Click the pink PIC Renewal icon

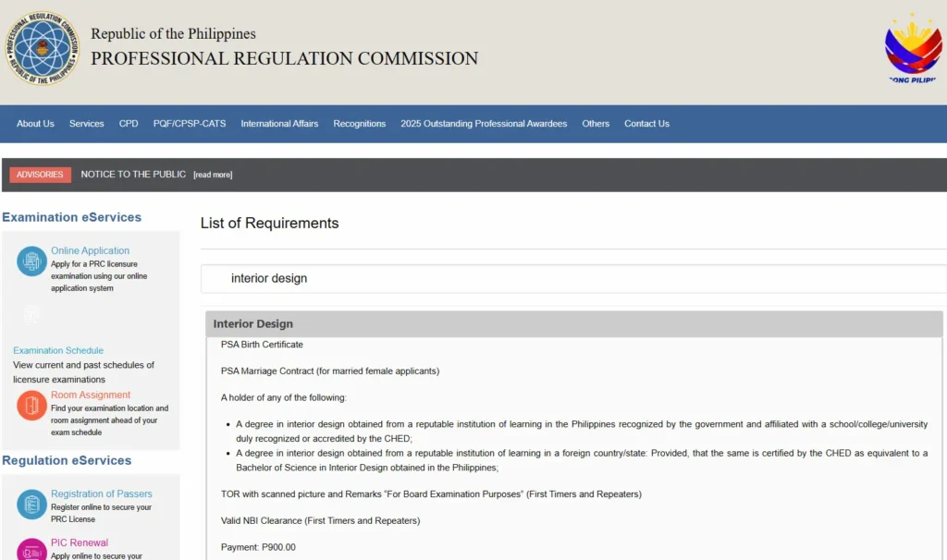pos(31,550)
